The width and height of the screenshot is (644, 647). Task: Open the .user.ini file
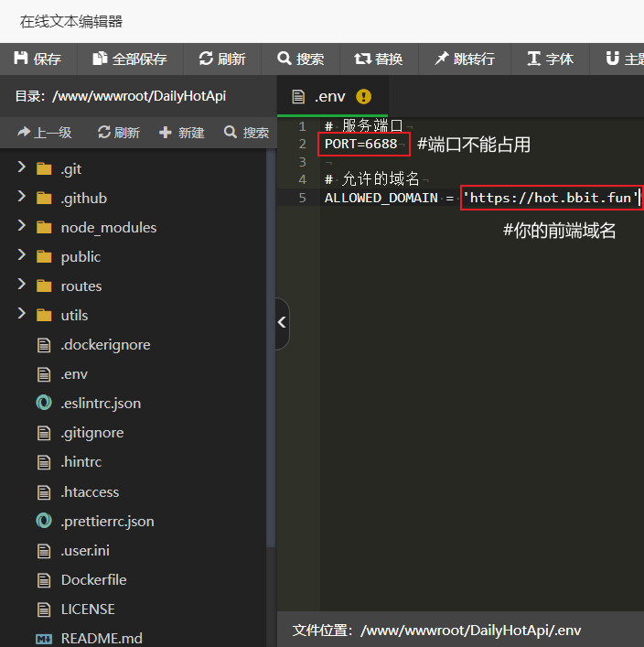pyautogui.click(x=85, y=551)
